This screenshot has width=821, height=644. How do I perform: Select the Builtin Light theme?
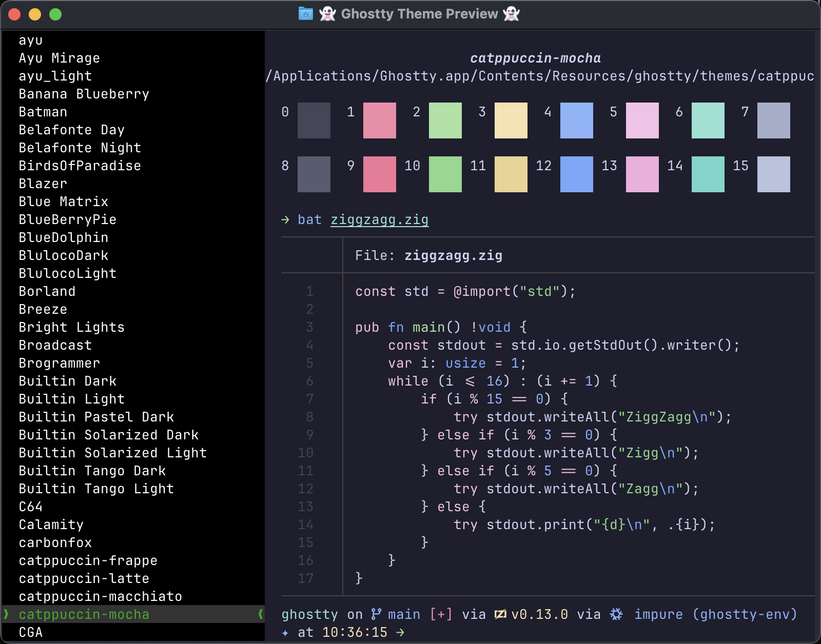[72, 399]
